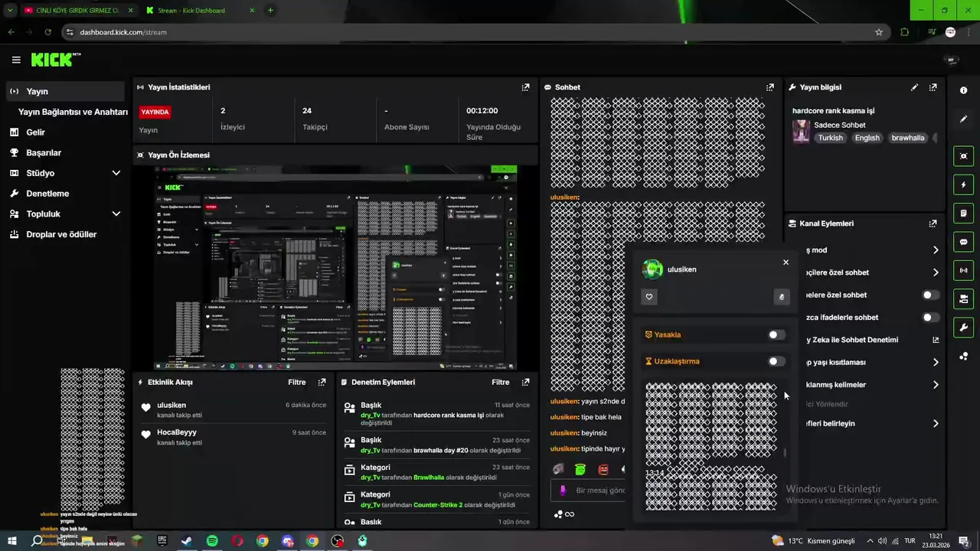This screenshot has width=980, height=551.
Task: Click the Turkish tag chip
Action: [x=830, y=138]
